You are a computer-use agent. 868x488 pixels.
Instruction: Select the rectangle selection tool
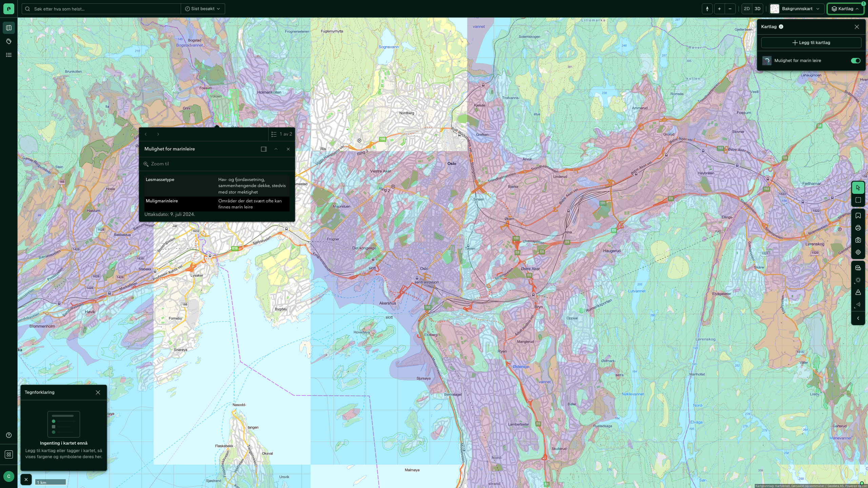(x=858, y=200)
